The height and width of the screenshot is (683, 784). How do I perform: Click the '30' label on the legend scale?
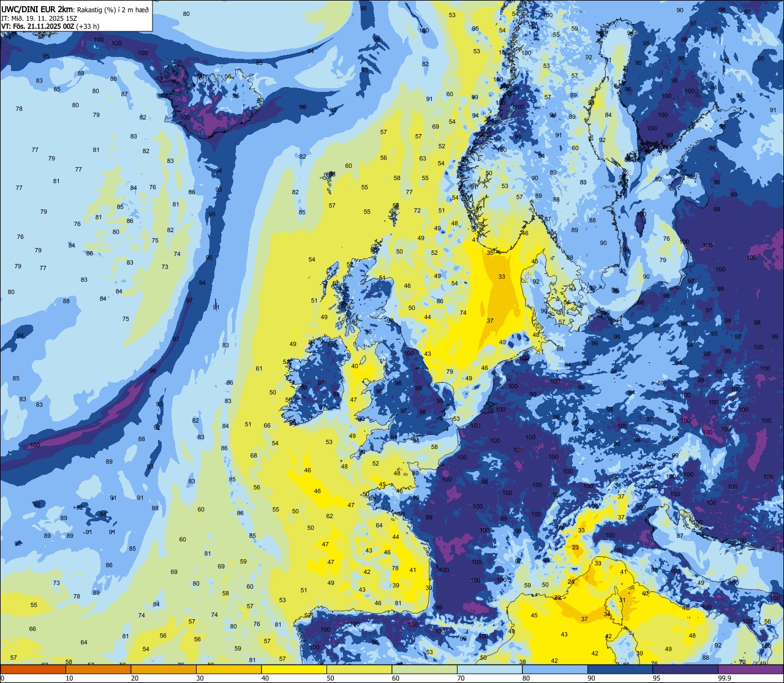point(200,678)
